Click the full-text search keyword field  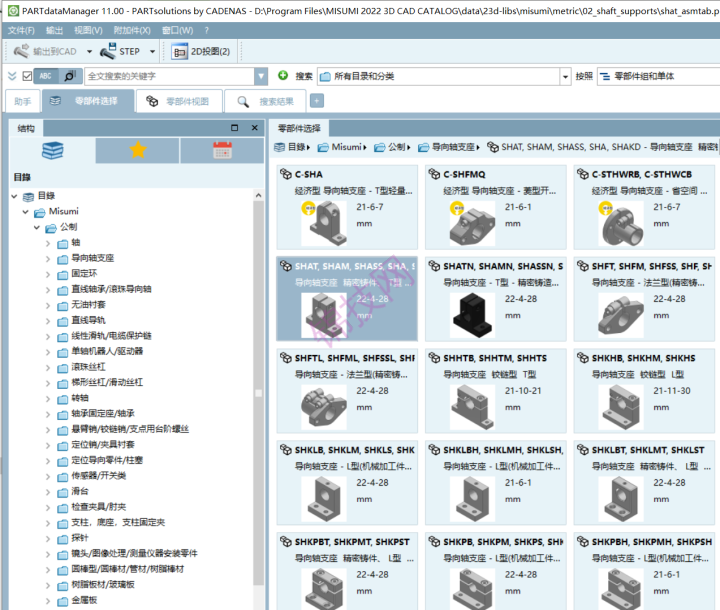(x=169, y=76)
